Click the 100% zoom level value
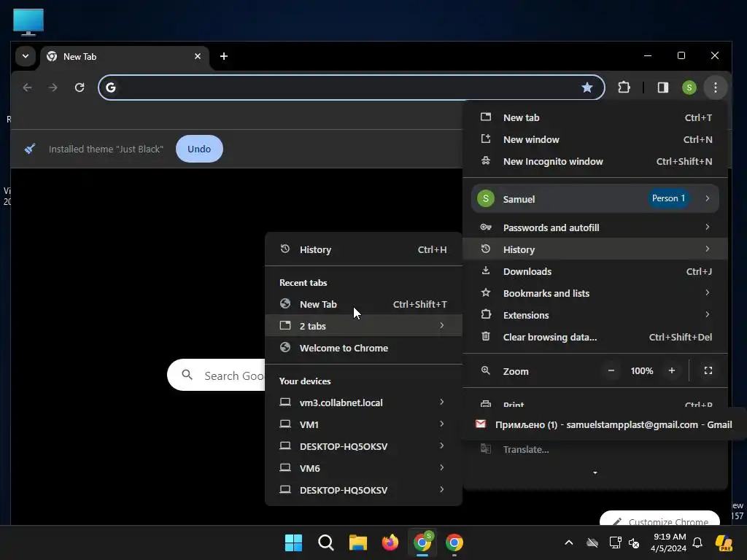Viewport: 747px width, 560px height. point(642,371)
